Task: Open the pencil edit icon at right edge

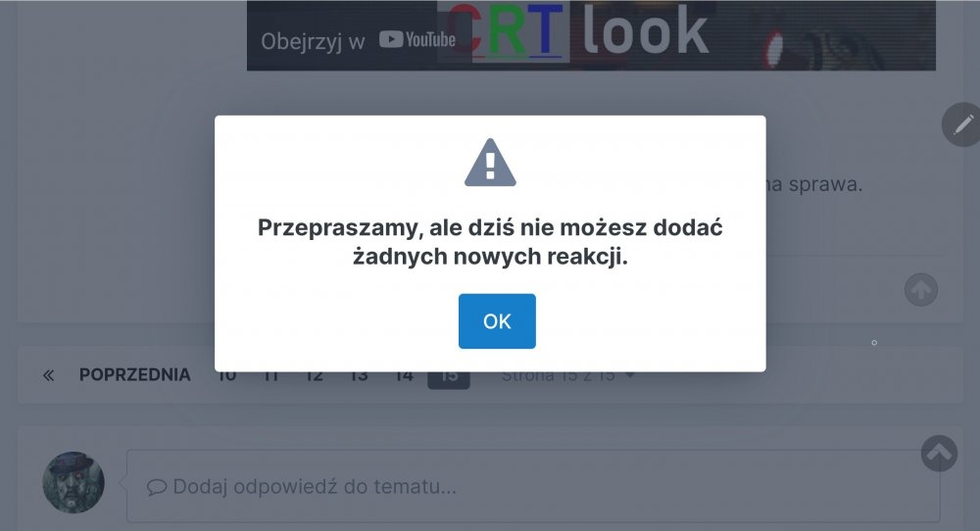Action: click(962, 125)
